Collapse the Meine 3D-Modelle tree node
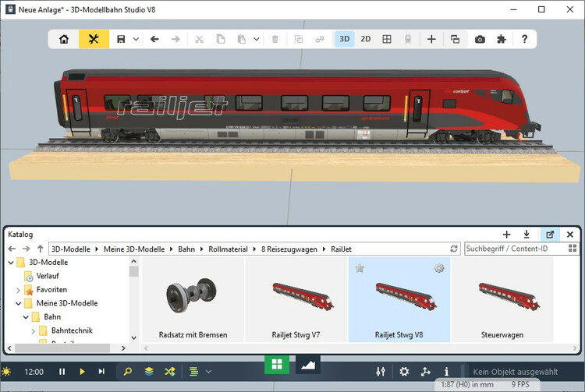585x392 pixels. [x=18, y=303]
